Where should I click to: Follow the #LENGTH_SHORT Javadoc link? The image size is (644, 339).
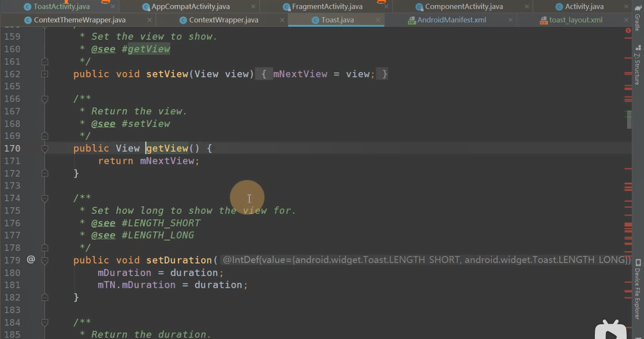click(x=161, y=223)
